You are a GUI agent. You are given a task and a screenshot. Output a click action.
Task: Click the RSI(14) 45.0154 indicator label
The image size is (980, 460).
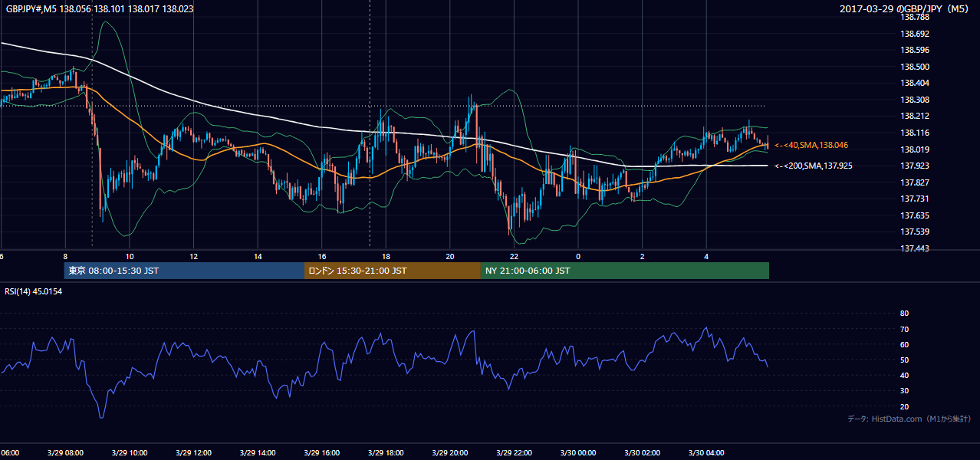coord(34,291)
